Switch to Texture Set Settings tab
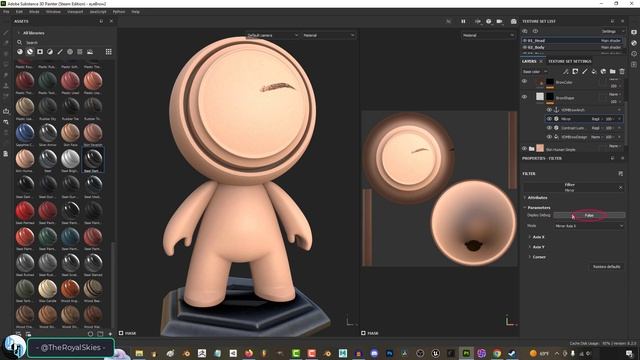The width and height of the screenshot is (640, 360). coord(569,61)
